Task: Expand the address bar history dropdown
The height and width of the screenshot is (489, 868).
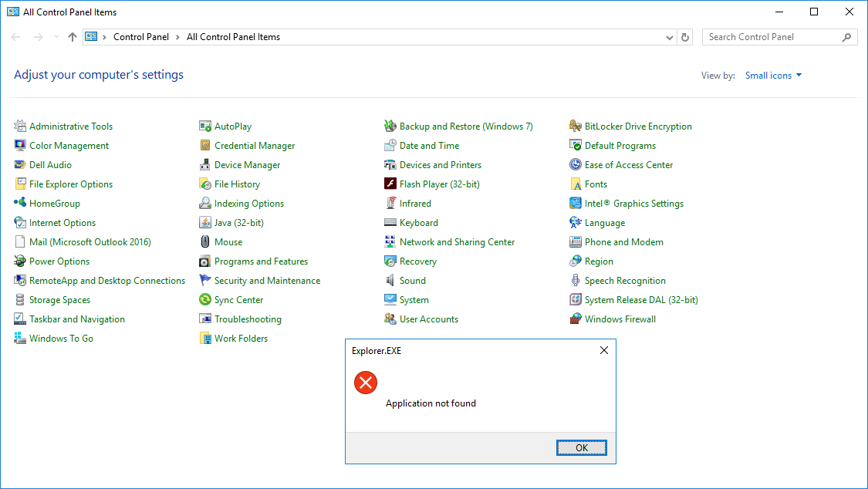Action: tap(669, 36)
